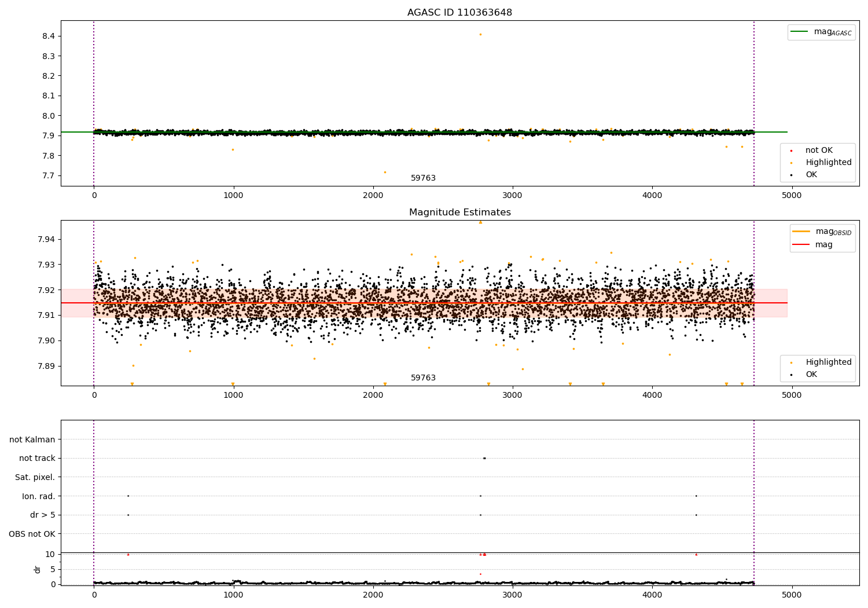The image size is (868, 608).
Task: Click the 'Ion. rad.' marker near x=4300
Action: click(696, 496)
